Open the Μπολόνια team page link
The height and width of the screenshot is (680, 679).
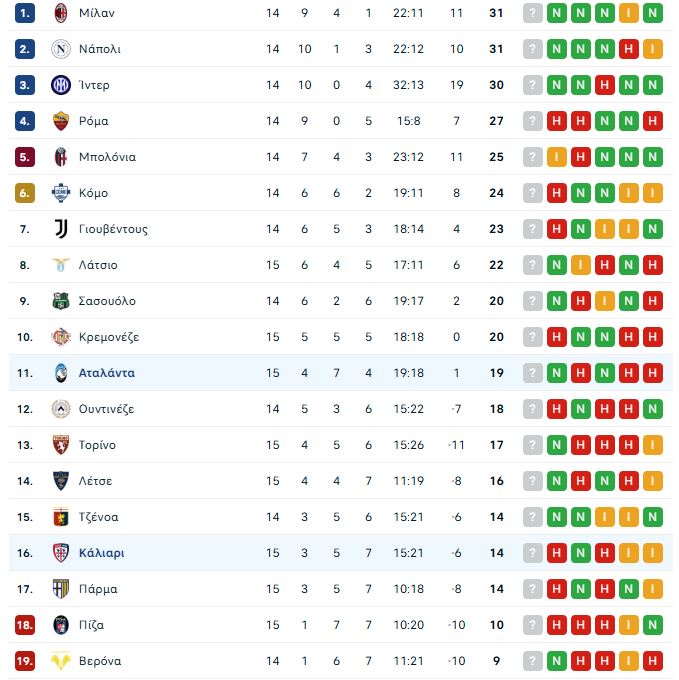tap(107, 157)
